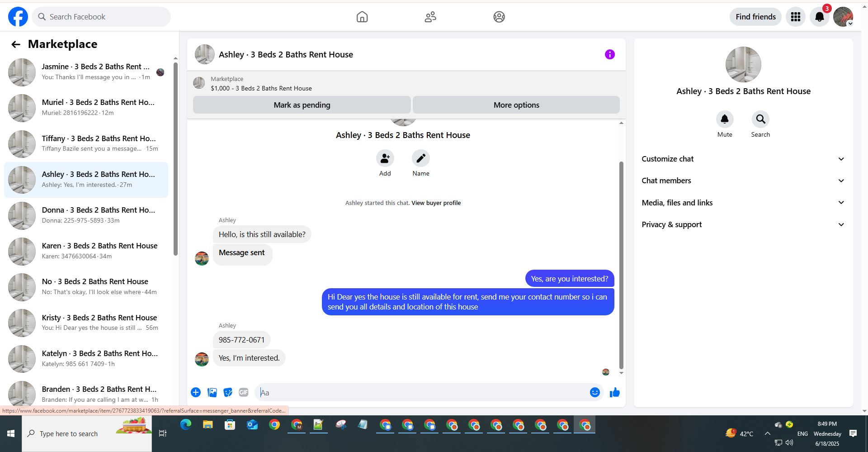This screenshot has height=452, width=868.
Task: Click the Find friends button
Action: point(755,17)
